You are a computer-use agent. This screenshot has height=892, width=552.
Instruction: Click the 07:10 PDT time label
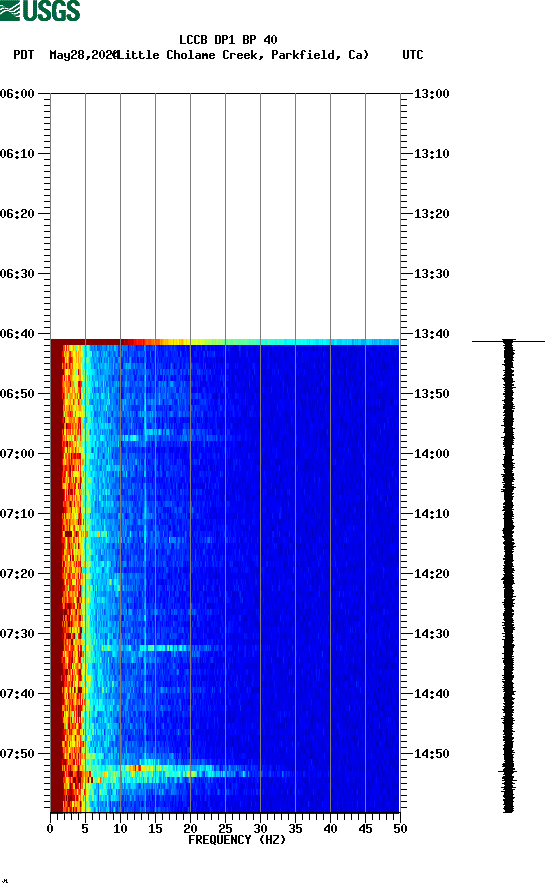tap(18, 514)
